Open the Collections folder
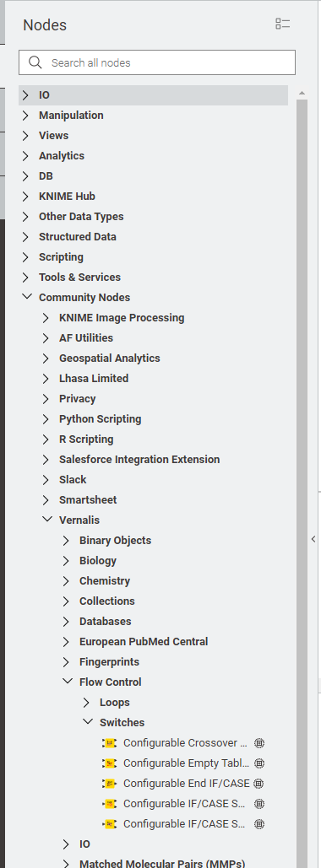The height and width of the screenshot is (868, 321). (107, 601)
